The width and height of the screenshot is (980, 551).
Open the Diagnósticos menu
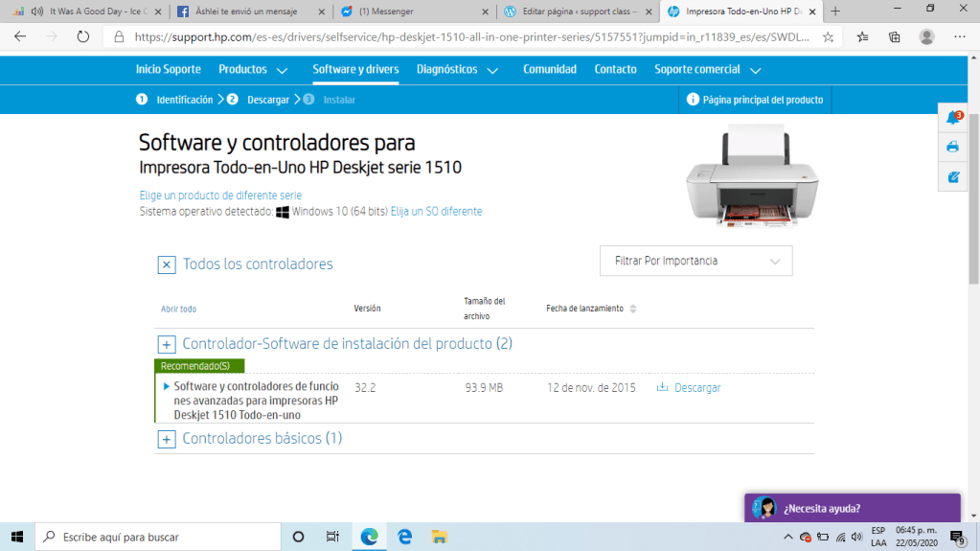(x=458, y=70)
